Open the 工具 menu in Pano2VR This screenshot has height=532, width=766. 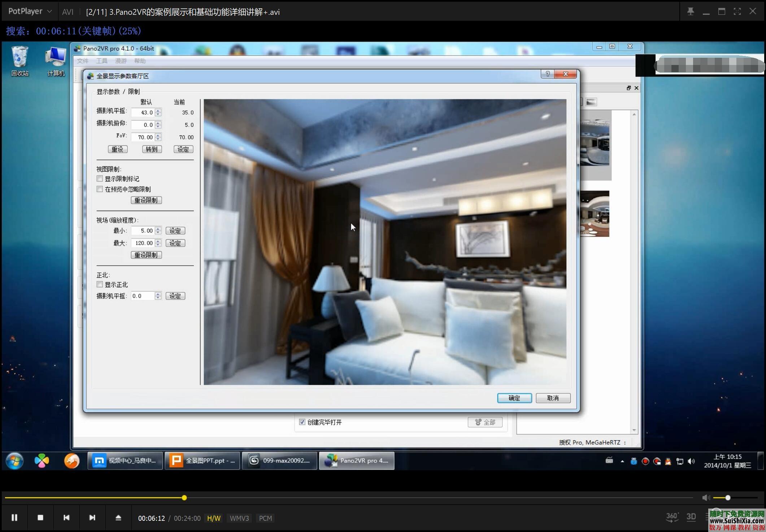(101, 61)
